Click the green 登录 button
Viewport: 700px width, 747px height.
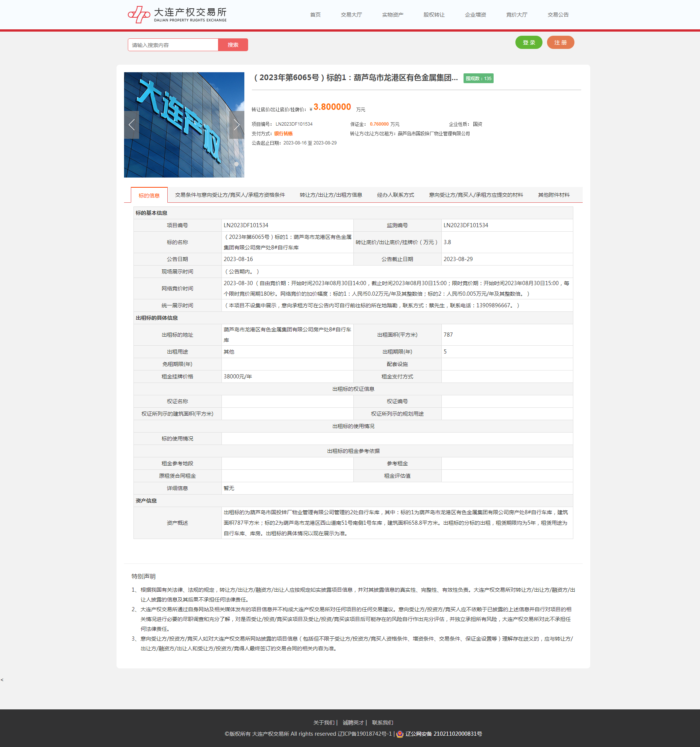pos(529,43)
